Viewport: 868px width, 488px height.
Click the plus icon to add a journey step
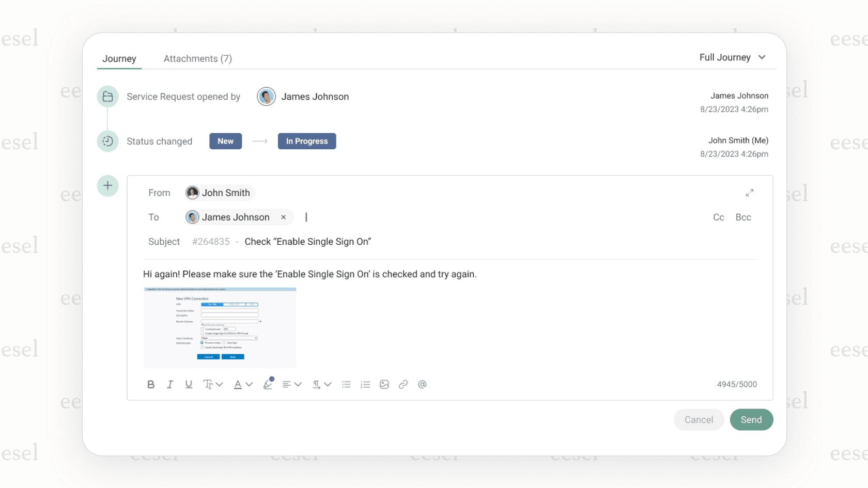[x=107, y=186]
